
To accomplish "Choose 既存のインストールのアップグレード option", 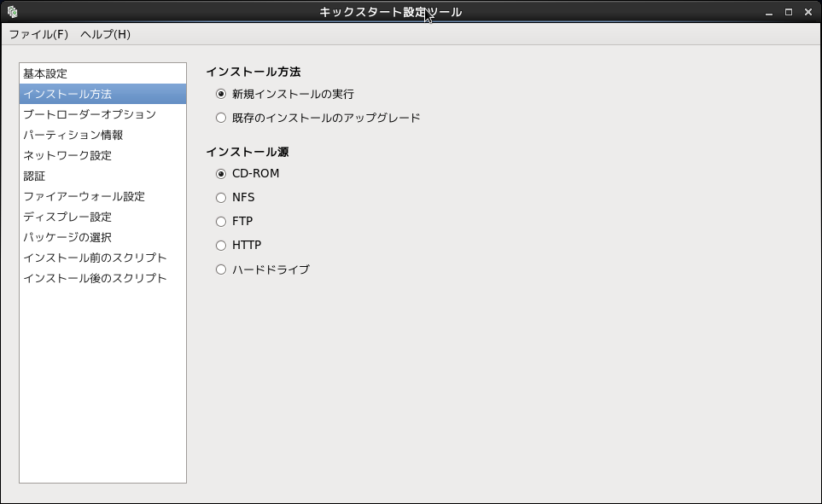I will [221, 118].
